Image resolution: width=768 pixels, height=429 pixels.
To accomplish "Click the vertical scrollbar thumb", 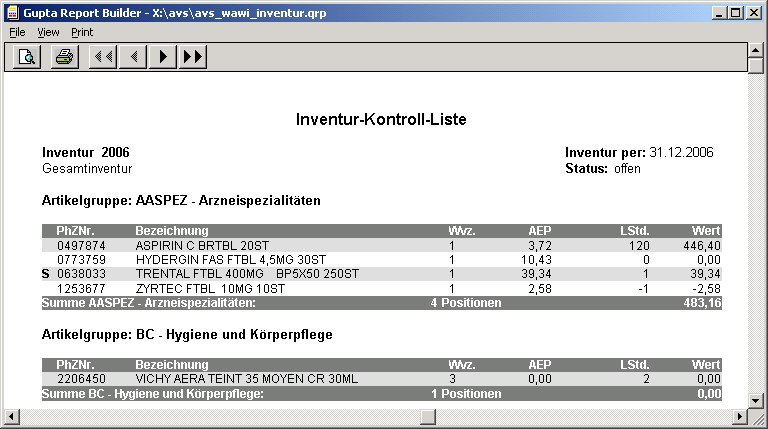I will pyautogui.click(x=755, y=65).
